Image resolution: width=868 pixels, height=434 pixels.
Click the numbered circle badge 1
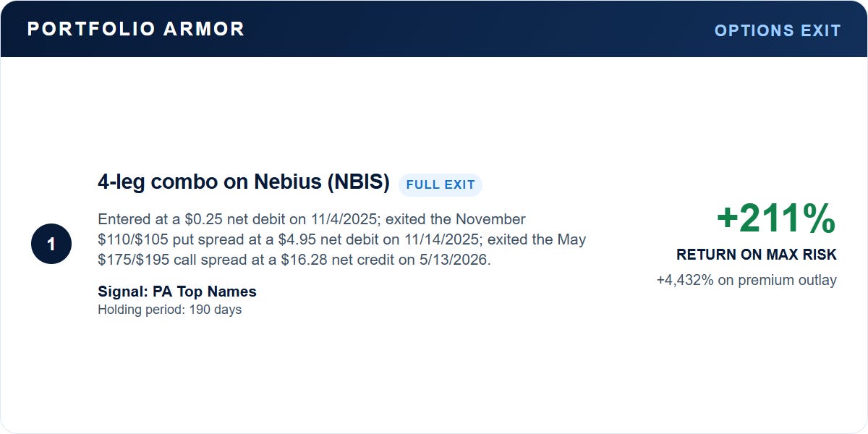(51, 244)
